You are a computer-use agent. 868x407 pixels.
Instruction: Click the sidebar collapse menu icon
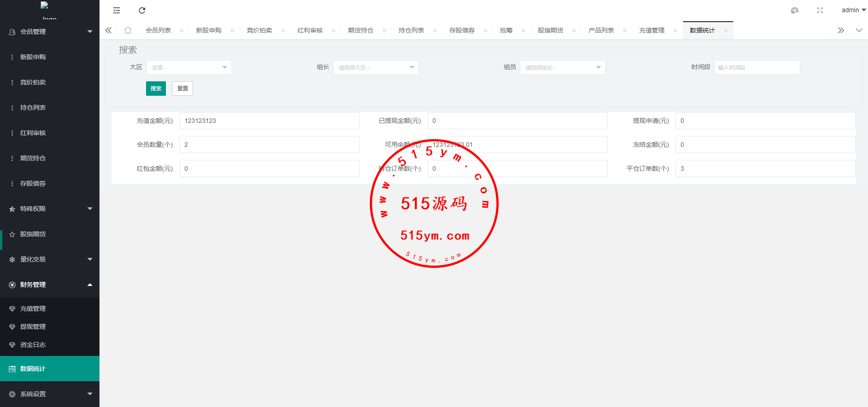coord(117,10)
